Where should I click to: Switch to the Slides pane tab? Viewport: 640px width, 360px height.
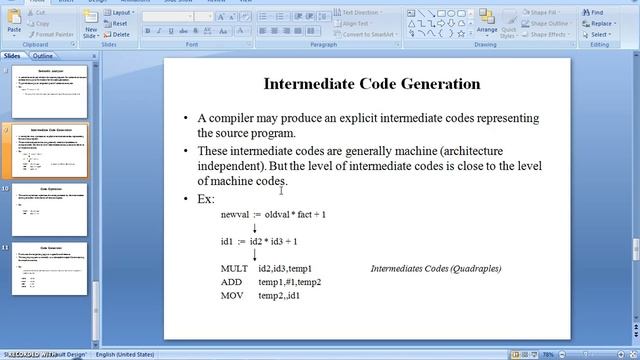(x=12, y=56)
